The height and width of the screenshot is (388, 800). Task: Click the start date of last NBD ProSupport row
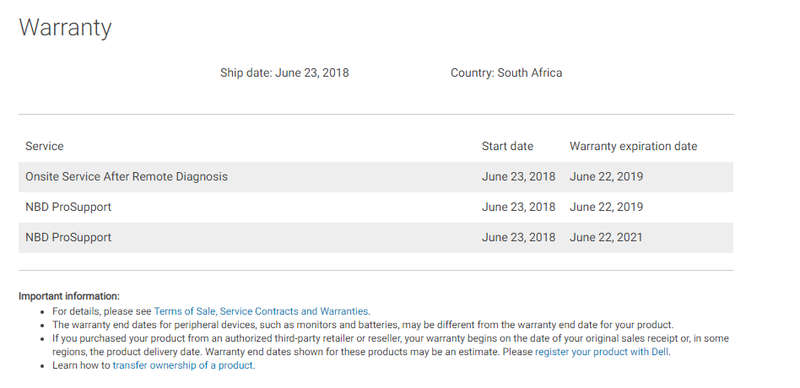518,237
